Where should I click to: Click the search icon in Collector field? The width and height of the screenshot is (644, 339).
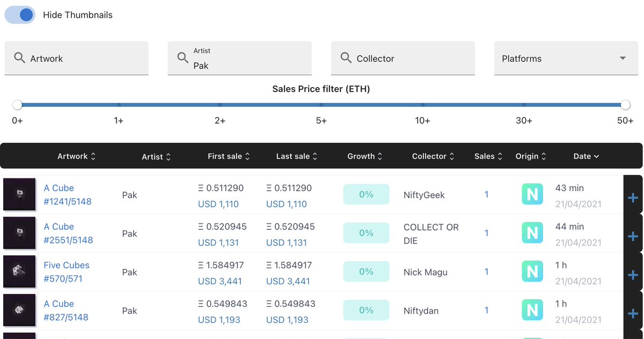pyautogui.click(x=346, y=58)
